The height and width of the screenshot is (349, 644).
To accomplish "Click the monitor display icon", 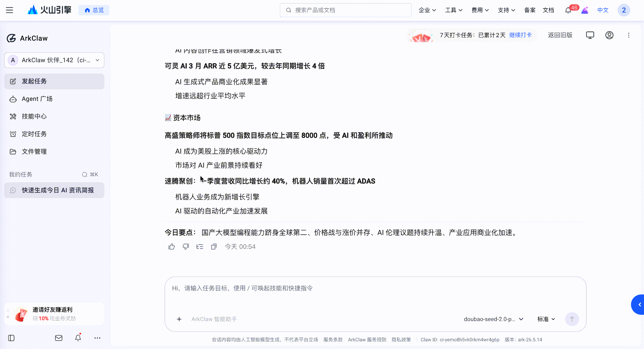I will [x=590, y=35].
